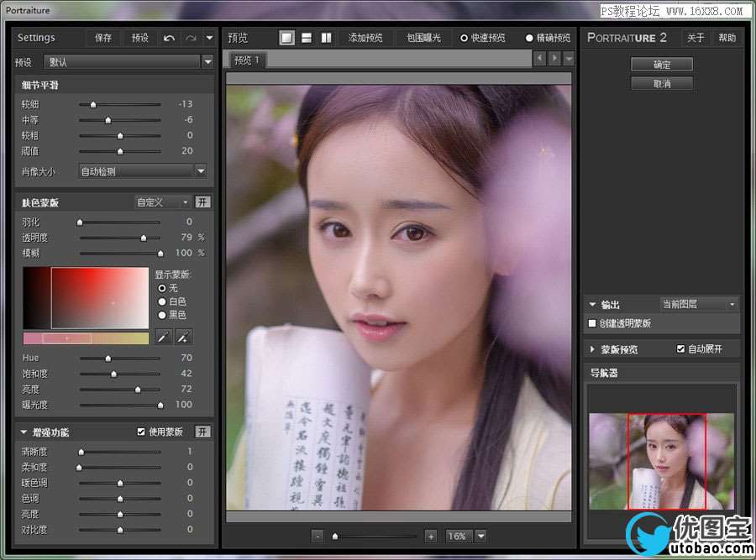
Task: Open the 自定义 skin mask dropdown
Action: [162, 202]
